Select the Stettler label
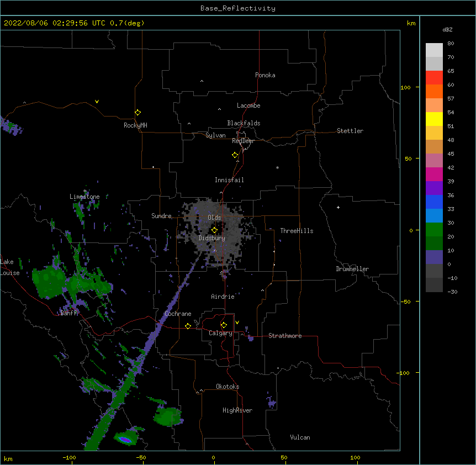The image size is (476, 465). coord(350,131)
